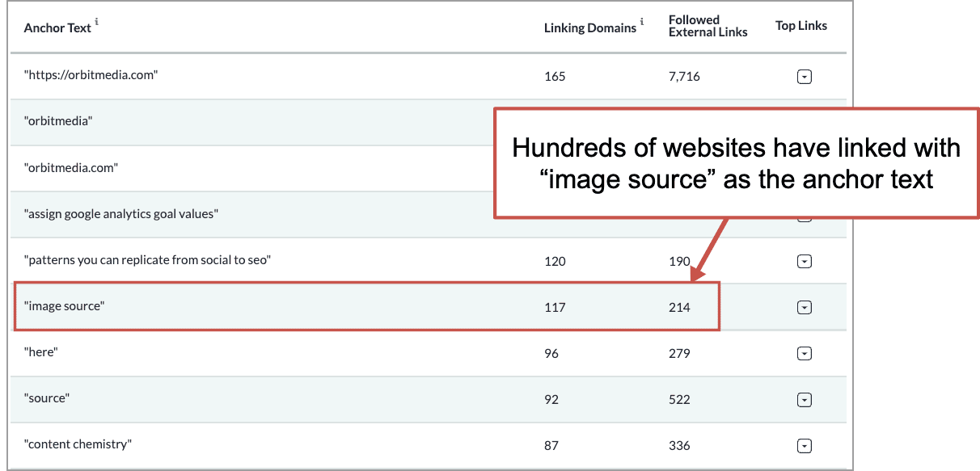Click linking domains value 120
This screenshot has height=471, width=980.
pyautogui.click(x=555, y=261)
